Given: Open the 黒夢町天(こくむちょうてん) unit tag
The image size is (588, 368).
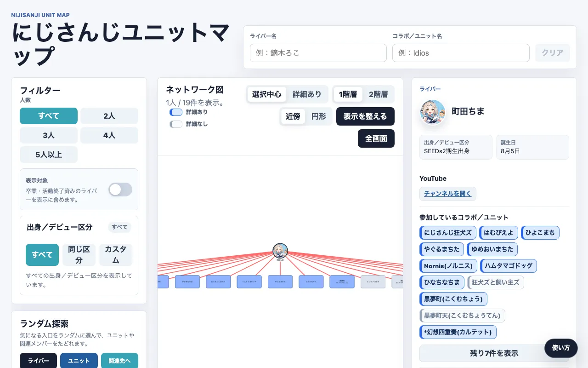Looking at the screenshot, I should (463, 316).
